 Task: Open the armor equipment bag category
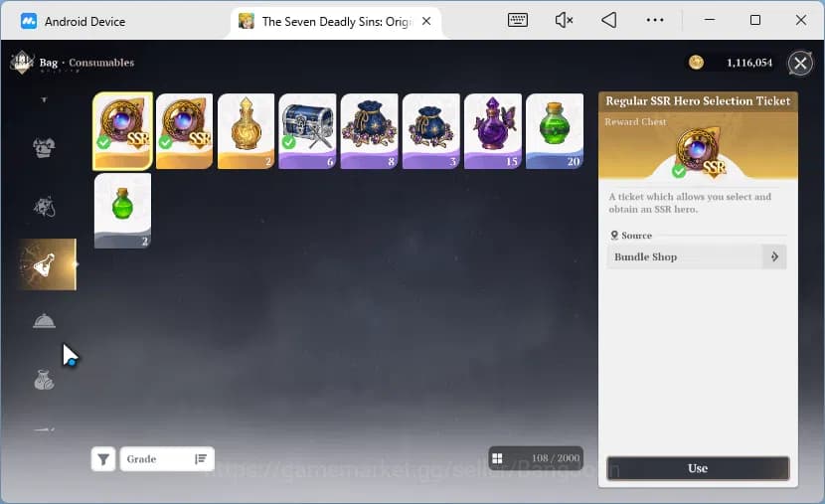point(44,148)
